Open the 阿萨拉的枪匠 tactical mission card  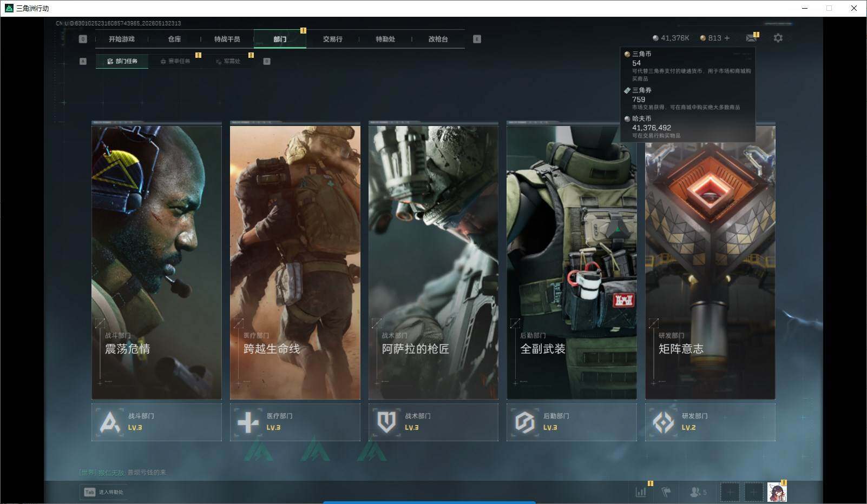(433, 261)
